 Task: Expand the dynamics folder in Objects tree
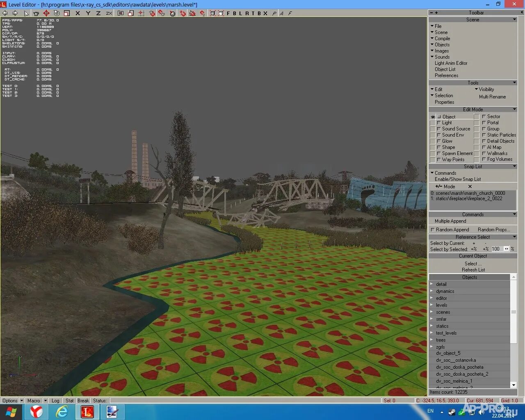[x=431, y=291]
